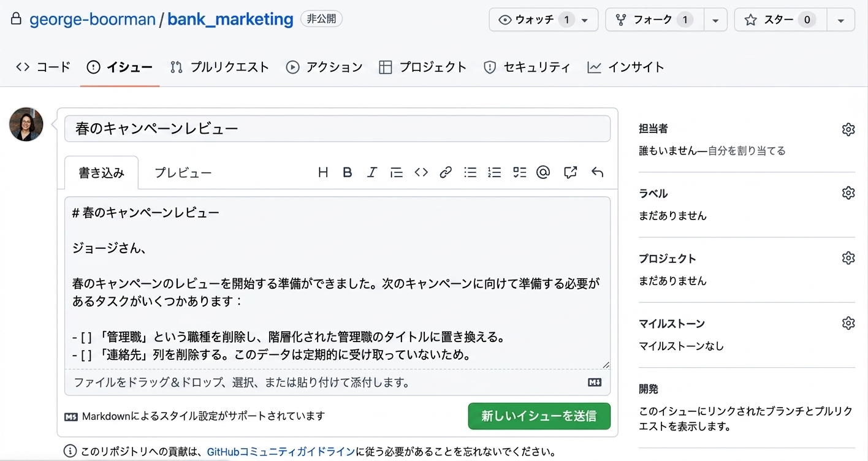
Task: Click the マイルストーン heading
Action: point(672,324)
